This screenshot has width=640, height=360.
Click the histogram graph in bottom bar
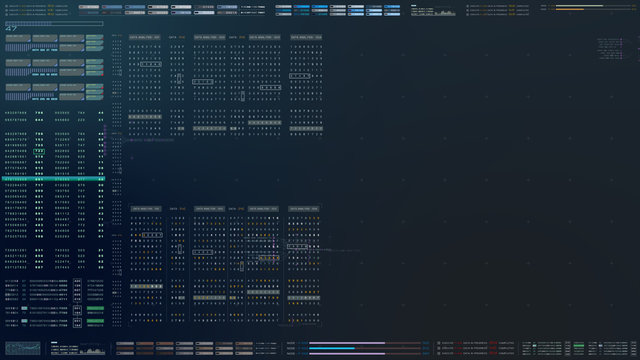click(x=93, y=350)
